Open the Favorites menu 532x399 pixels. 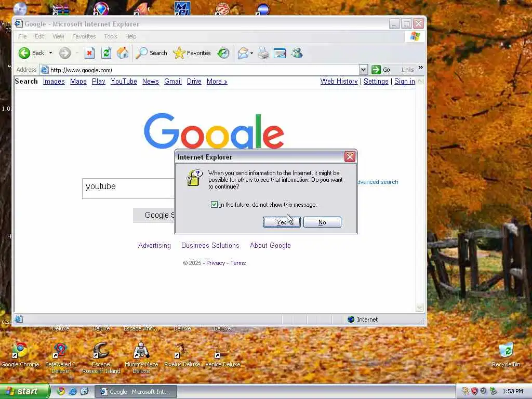click(84, 36)
